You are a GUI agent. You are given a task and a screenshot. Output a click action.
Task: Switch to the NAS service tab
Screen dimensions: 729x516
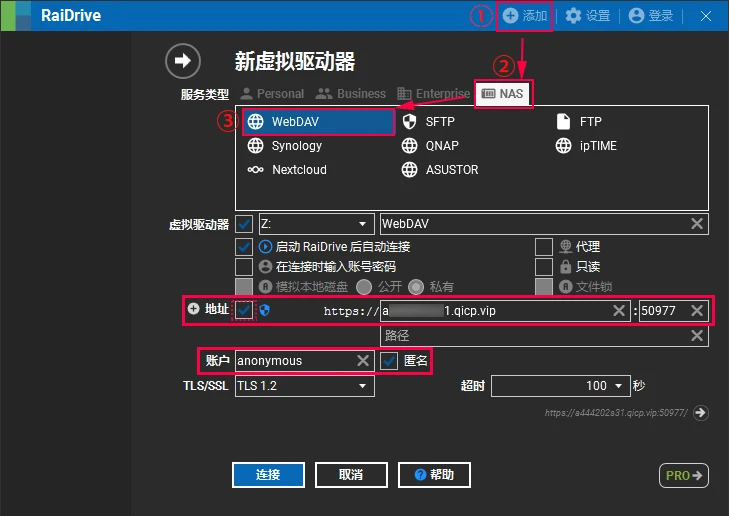coord(503,94)
